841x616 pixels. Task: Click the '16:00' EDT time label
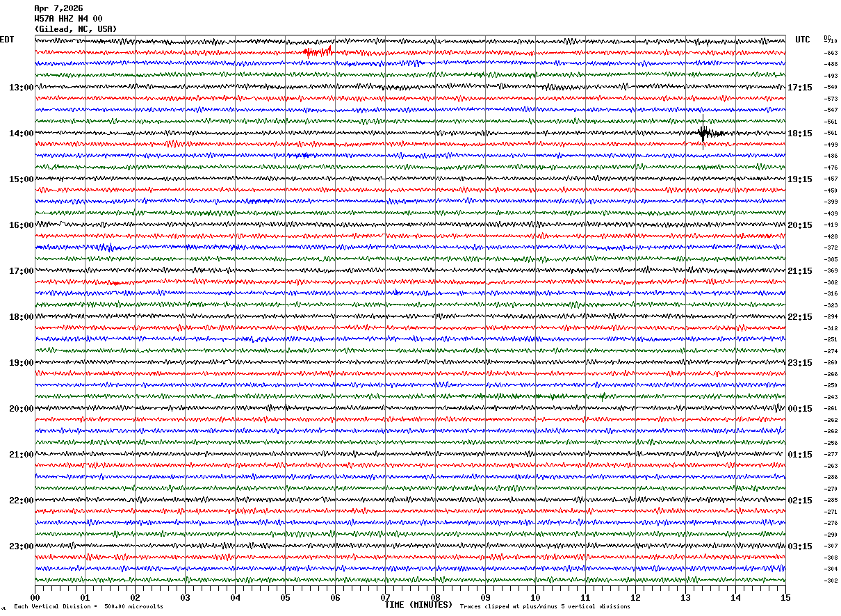click(21, 225)
